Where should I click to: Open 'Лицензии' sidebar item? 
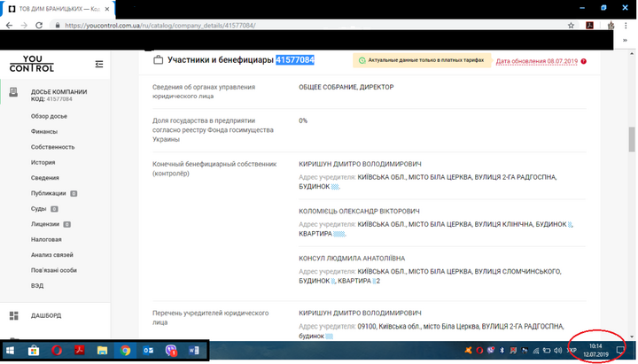46,224
